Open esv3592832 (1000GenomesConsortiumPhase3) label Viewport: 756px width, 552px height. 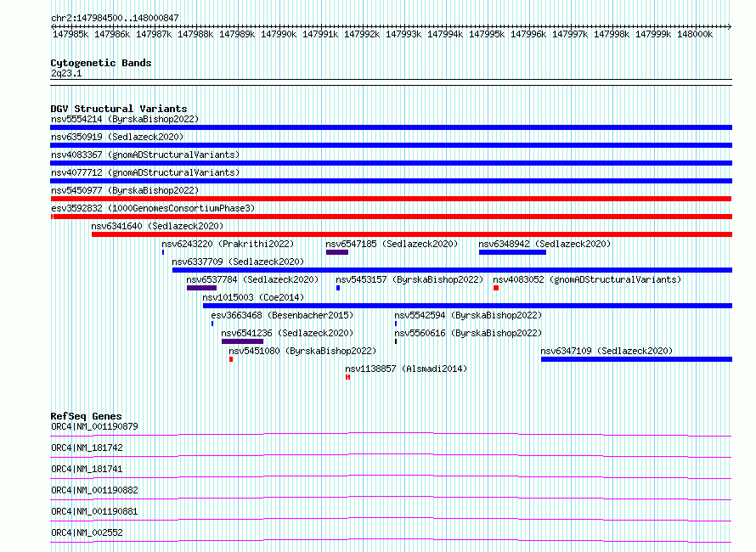point(153,208)
